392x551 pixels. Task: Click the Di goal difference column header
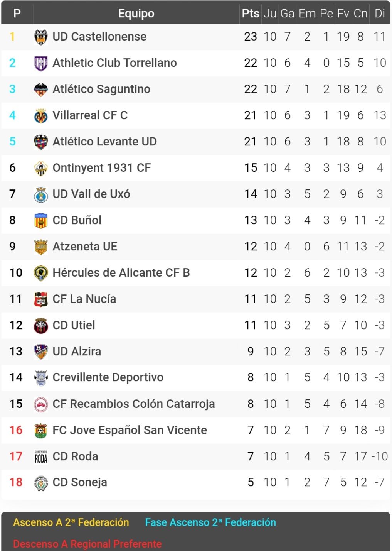380,14
